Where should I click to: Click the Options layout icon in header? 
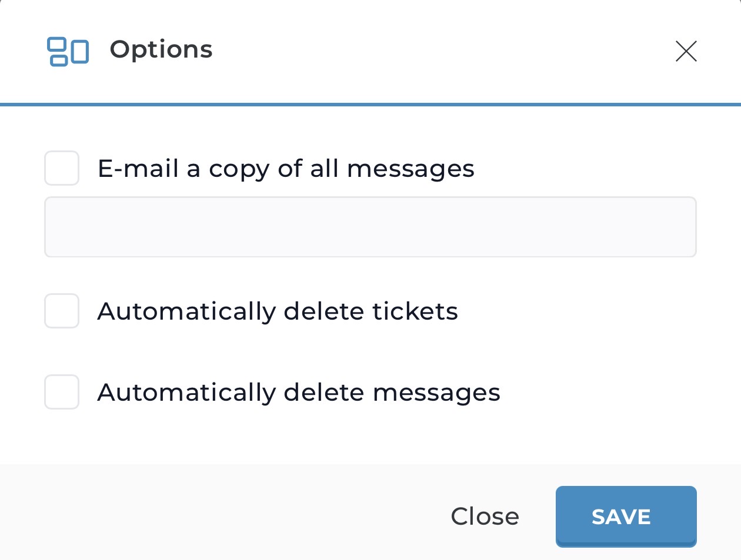pos(68,51)
